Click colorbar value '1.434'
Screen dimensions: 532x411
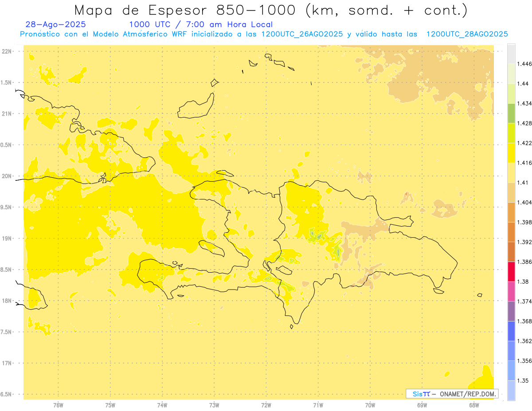coord(524,103)
